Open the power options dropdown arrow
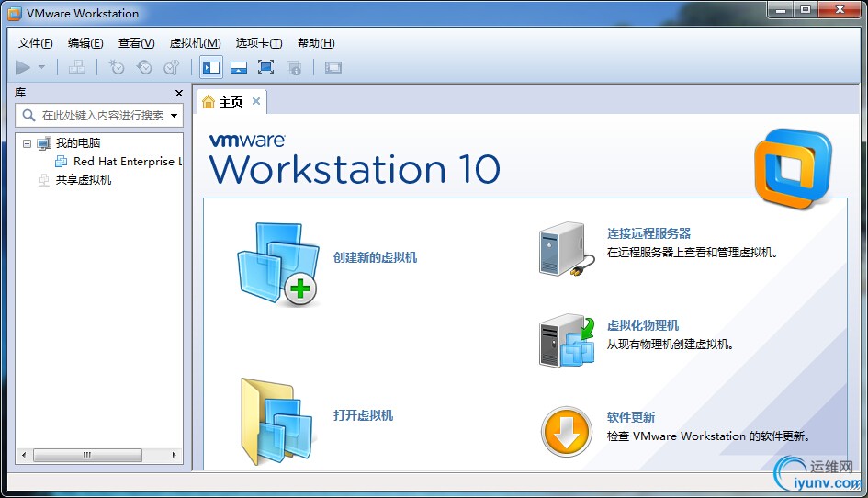 (x=41, y=68)
